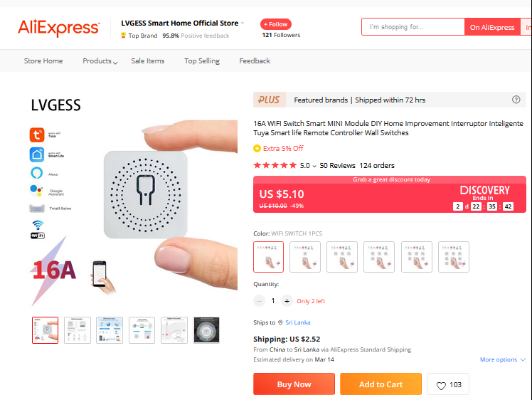This screenshot has width=532, height=400.
Task: Click the Add to Cart button
Action: 381,384
